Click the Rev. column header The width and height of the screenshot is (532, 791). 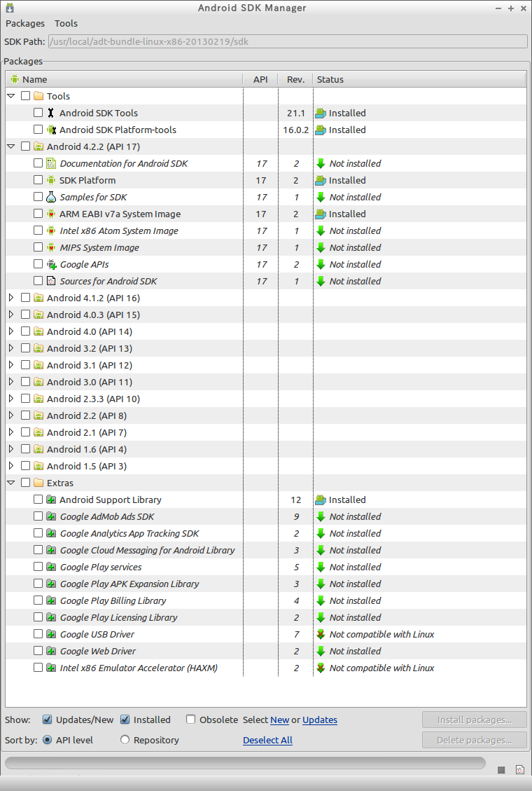295,79
